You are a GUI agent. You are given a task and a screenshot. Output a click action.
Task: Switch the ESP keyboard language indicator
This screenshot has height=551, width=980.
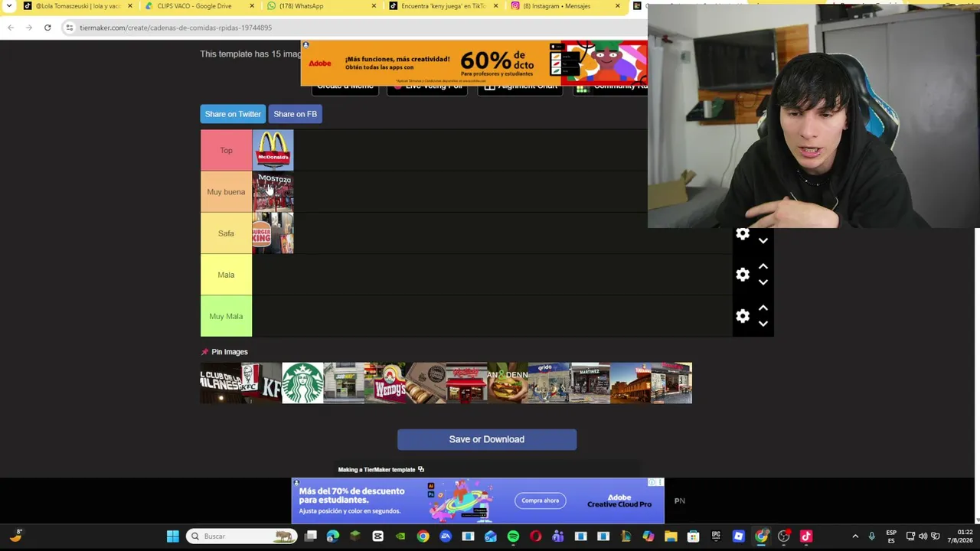coord(891,536)
